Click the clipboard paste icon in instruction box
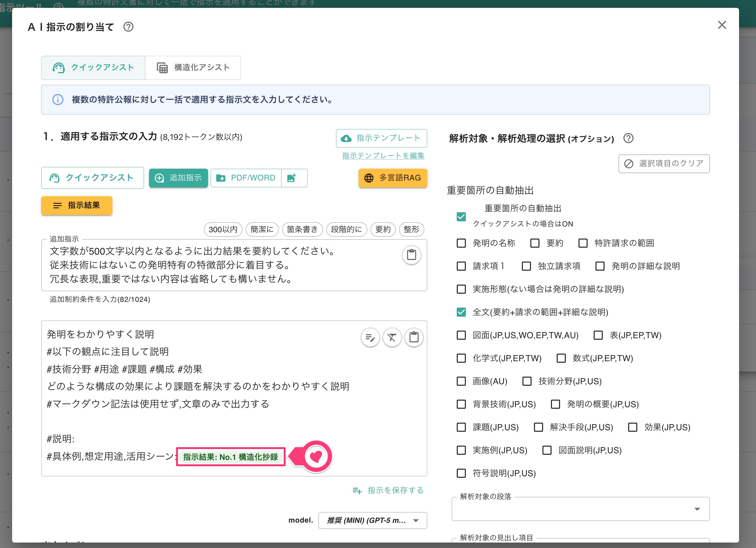756x548 pixels. coord(414,338)
